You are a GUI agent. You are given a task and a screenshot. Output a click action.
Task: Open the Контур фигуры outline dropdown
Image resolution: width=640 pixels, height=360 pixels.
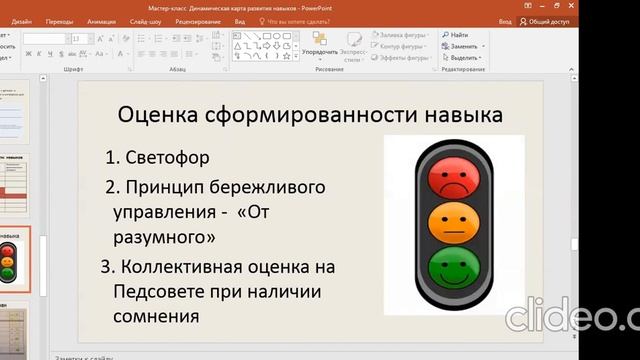point(399,47)
